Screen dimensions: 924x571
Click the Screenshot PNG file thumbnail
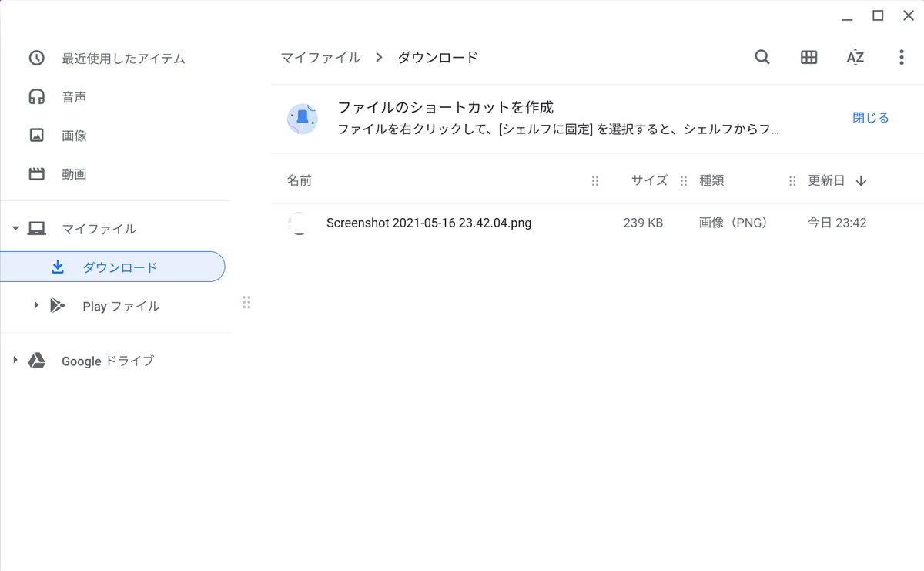[300, 223]
